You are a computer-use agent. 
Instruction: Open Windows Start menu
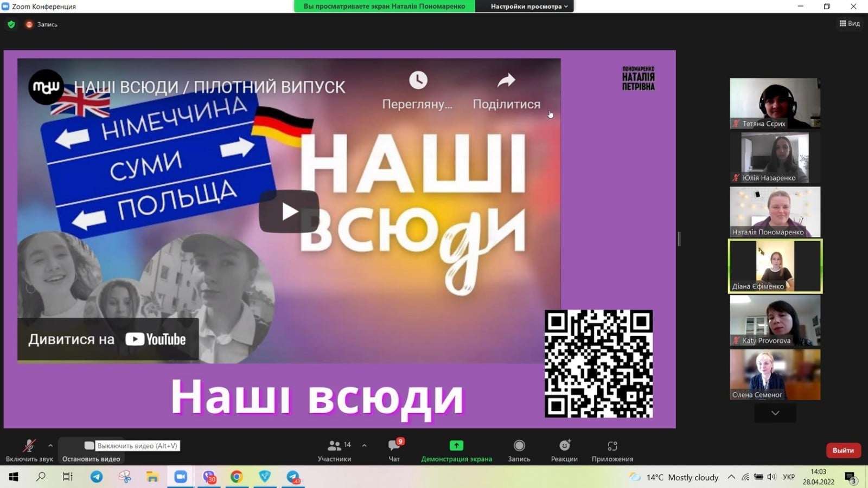coord(14,477)
